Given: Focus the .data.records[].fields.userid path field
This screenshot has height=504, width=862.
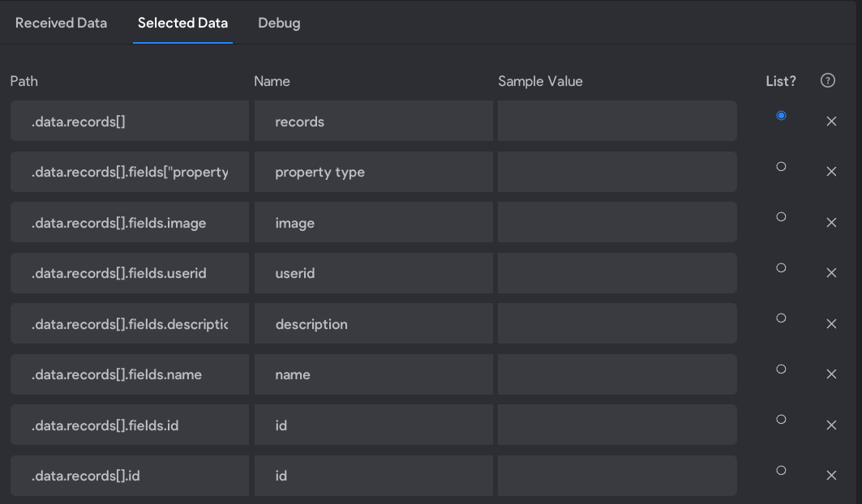Looking at the screenshot, I should [130, 273].
